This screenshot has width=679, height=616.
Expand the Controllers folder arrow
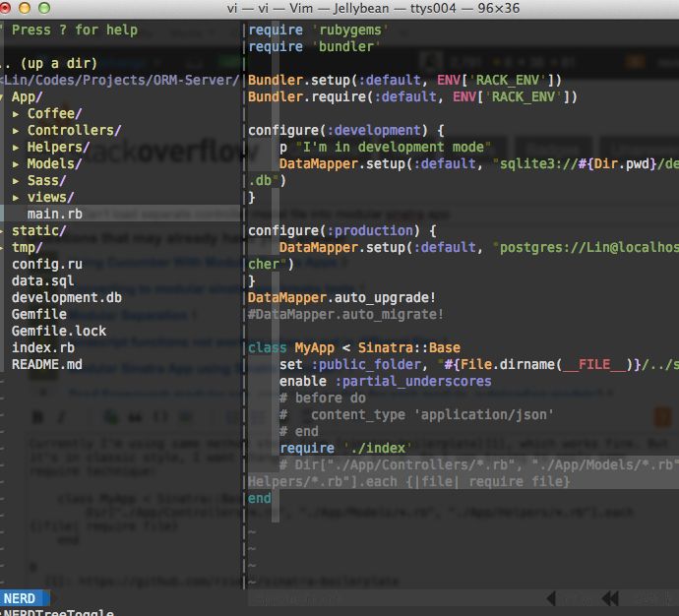click(x=16, y=131)
